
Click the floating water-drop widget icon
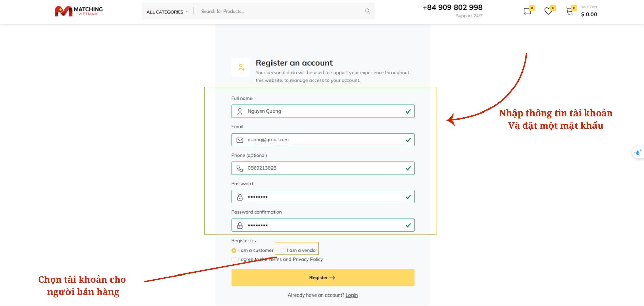(638, 152)
